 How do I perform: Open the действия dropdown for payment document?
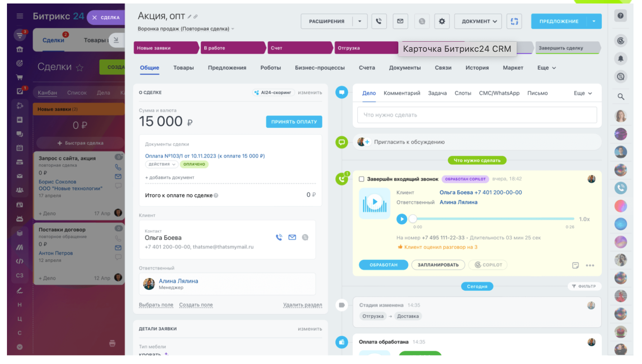(161, 164)
